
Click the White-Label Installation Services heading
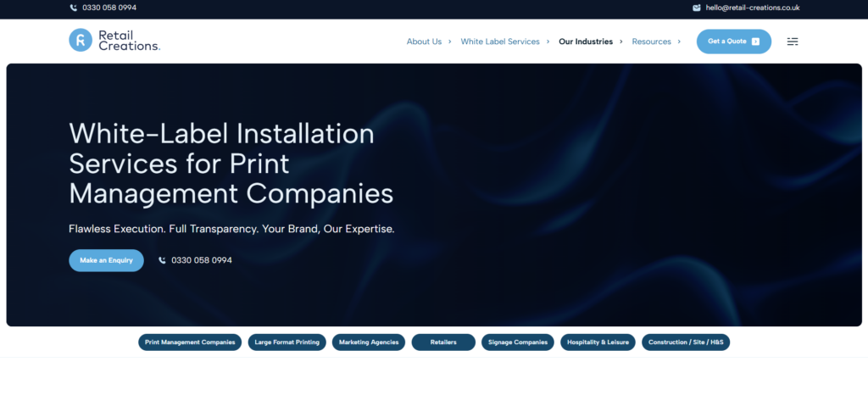click(x=231, y=164)
